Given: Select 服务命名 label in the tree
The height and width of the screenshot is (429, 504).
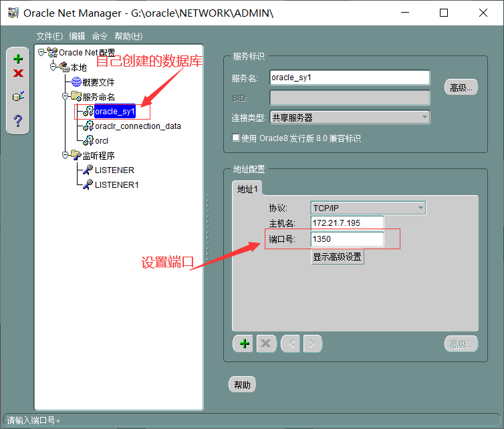Looking at the screenshot, I should (x=98, y=97).
